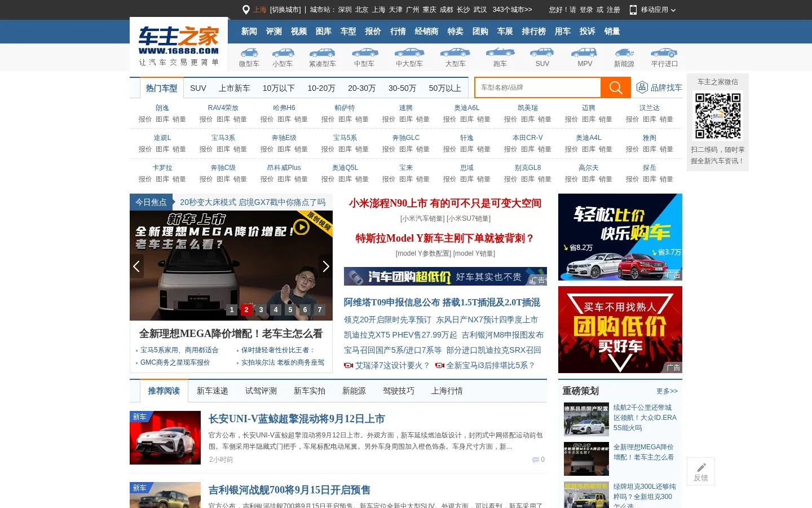Click the WeChat QR code image
Screen dimensions: 812x508
pos(718,116)
